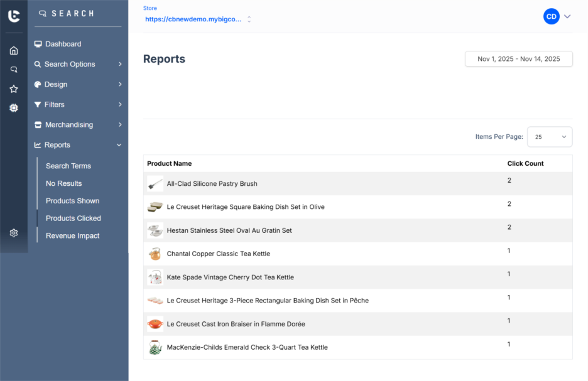
Task: Click the home icon in left rail
Action: click(14, 51)
